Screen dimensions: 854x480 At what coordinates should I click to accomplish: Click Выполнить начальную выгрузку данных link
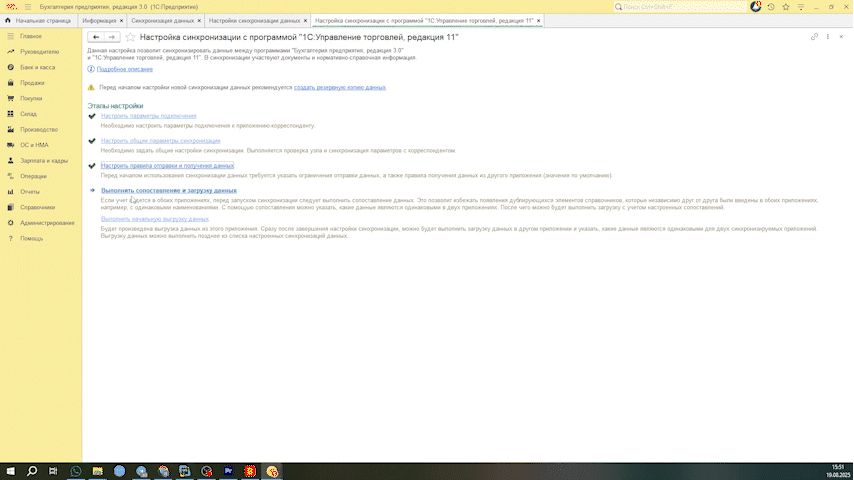155,219
